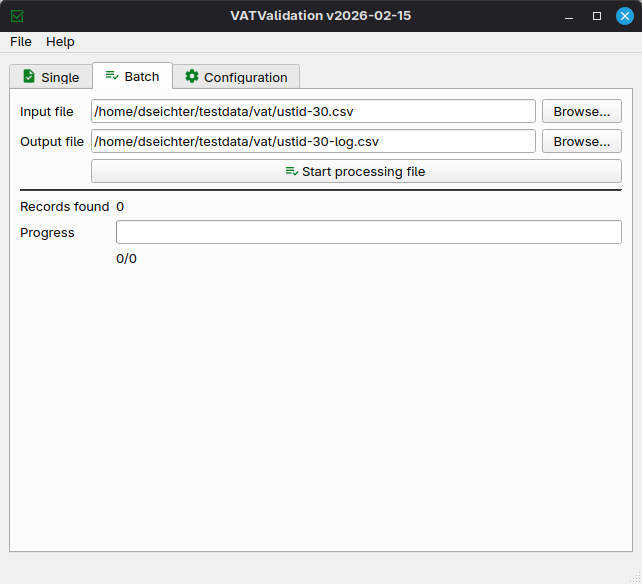This screenshot has height=584, width=642.
Task: Close the window with the blue X button
Action: pyautogui.click(x=624, y=16)
